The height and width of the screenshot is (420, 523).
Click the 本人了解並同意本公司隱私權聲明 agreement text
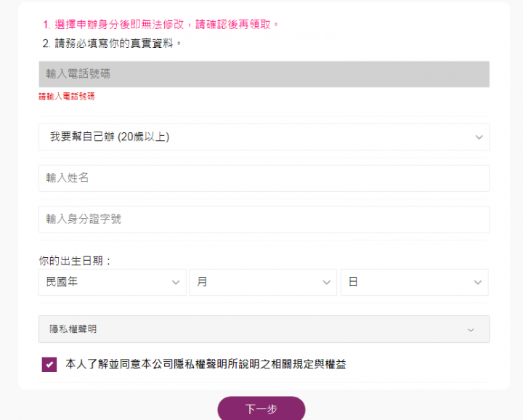[206, 364]
